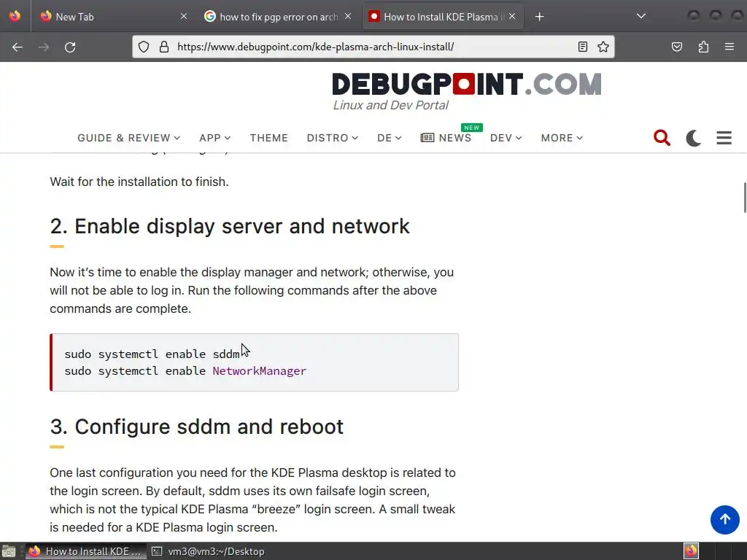747x560 pixels.
Task: Click the page vertical scrollbar thumb
Action: point(745,197)
